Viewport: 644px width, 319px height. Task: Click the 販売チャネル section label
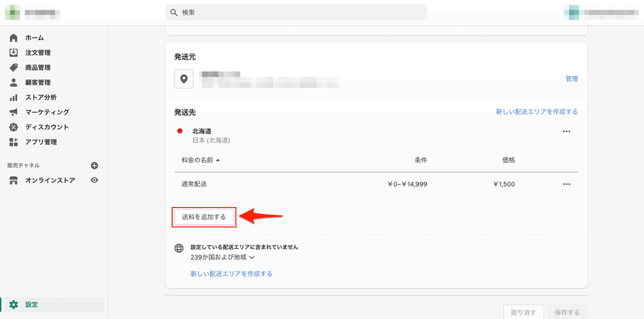tap(23, 166)
